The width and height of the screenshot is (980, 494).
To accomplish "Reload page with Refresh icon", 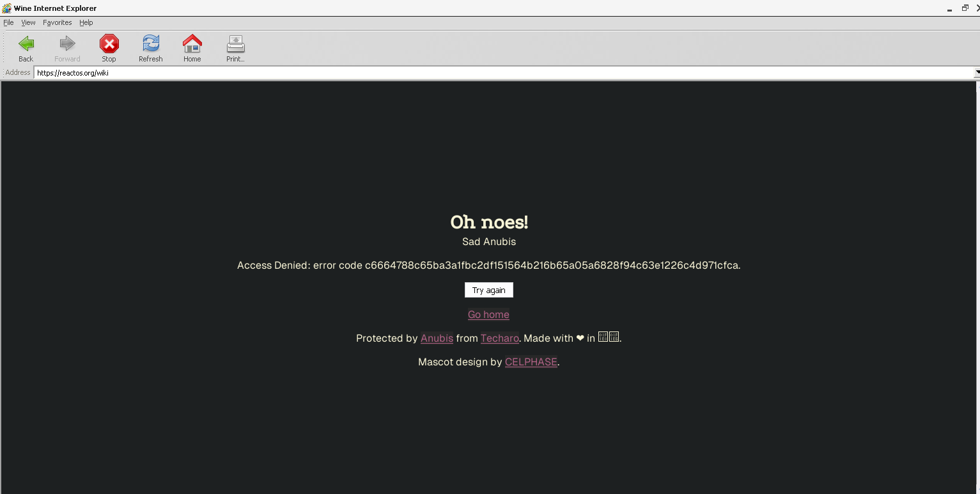I will click(x=151, y=44).
